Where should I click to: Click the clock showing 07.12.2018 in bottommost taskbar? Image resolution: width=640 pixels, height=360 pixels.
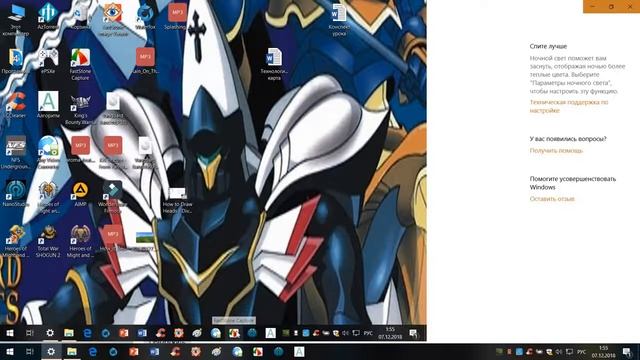(x=604, y=351)
